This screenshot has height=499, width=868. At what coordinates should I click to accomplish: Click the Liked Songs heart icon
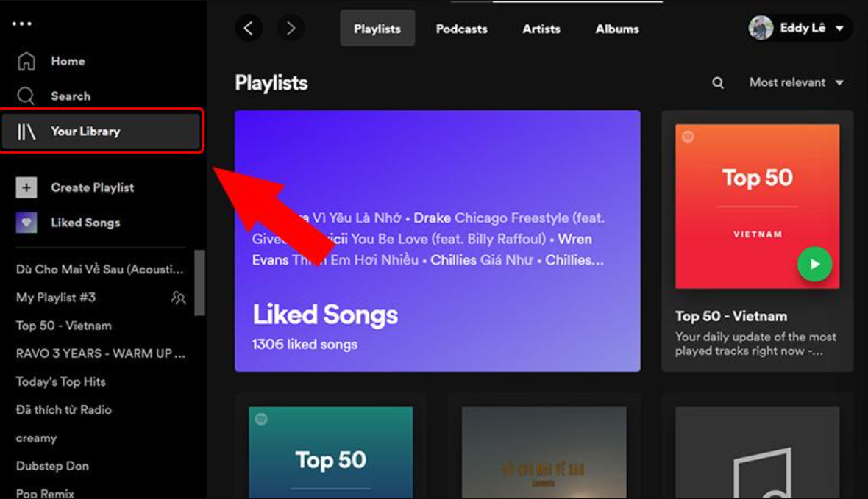click(26, 223)
